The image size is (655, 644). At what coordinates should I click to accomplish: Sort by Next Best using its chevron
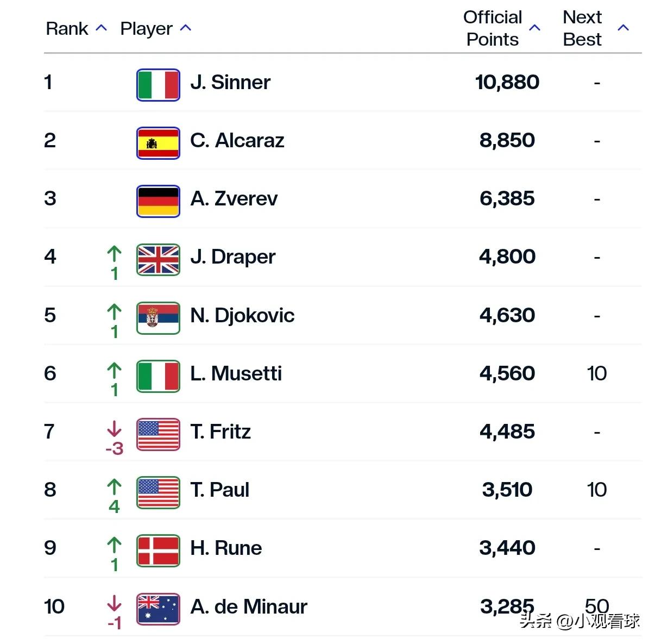pyautogui.click(x=623, y=28)
